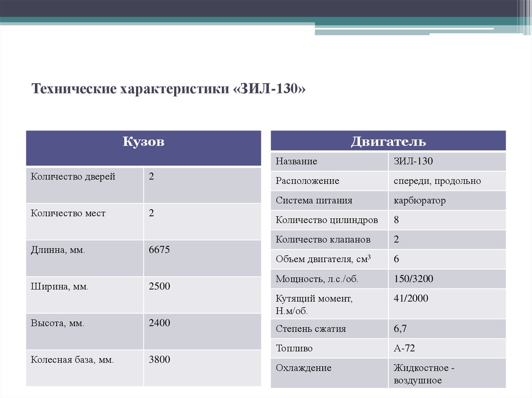The image size is (532, 398).
Task: Select the torque value 41/2000
Action: click(411, 298)
